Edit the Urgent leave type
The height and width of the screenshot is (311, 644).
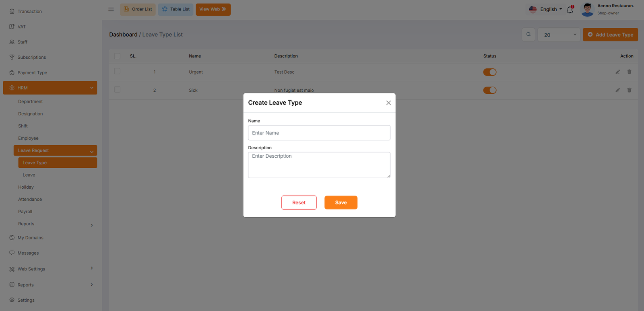coord(617,72)
